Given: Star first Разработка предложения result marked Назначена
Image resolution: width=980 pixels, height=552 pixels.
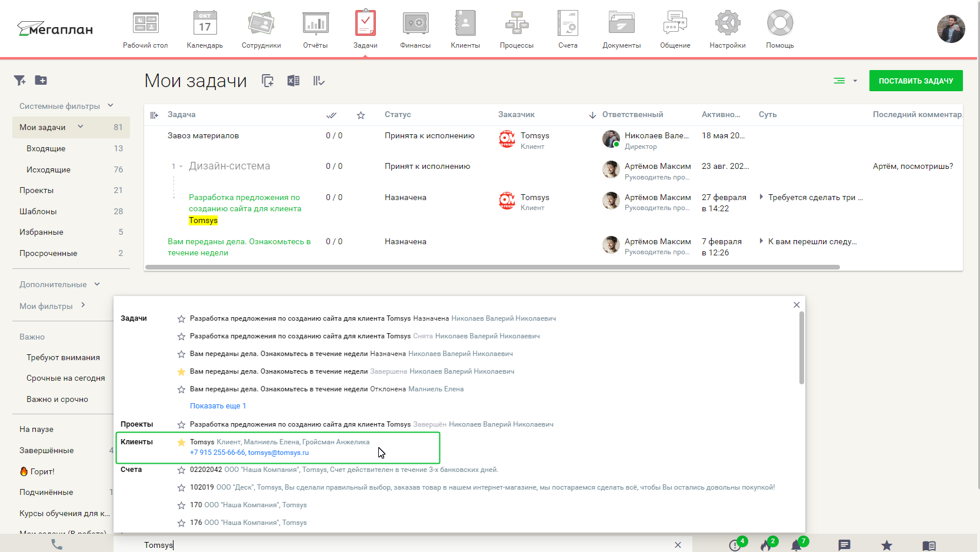Looking at the screenshot, I should click(x=181, y=319).
